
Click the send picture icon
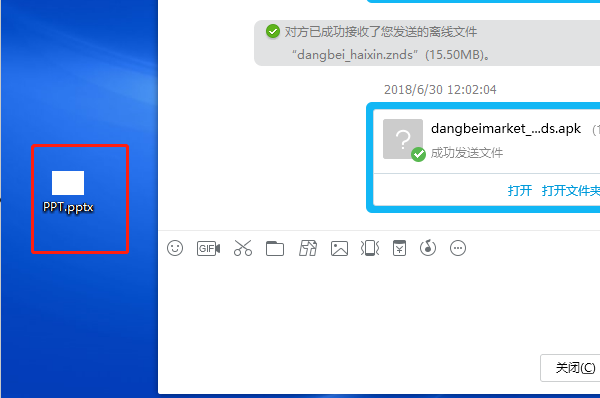pyautogui.click(x=339, y=248)
